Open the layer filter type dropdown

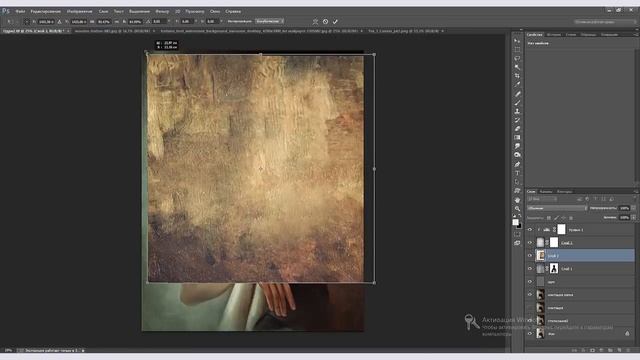click(542, 199)
